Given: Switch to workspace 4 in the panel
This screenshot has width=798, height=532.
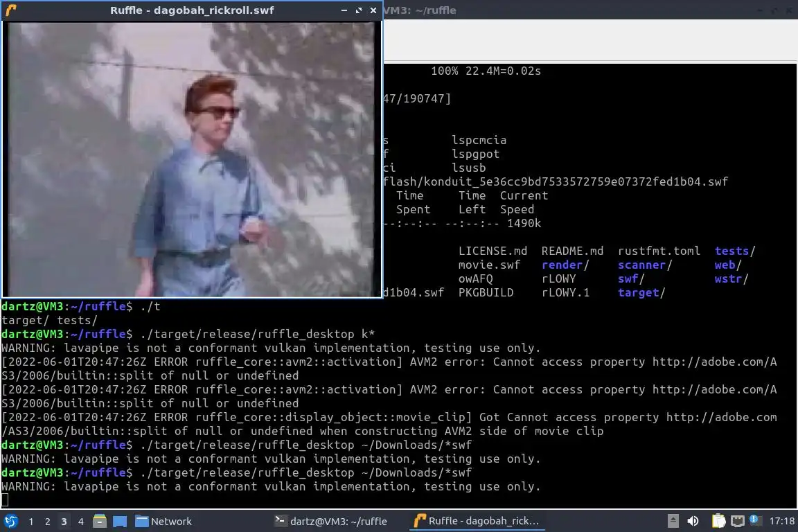Looking at the screenshot, I should pyautogui.click(x=80, y=522).
